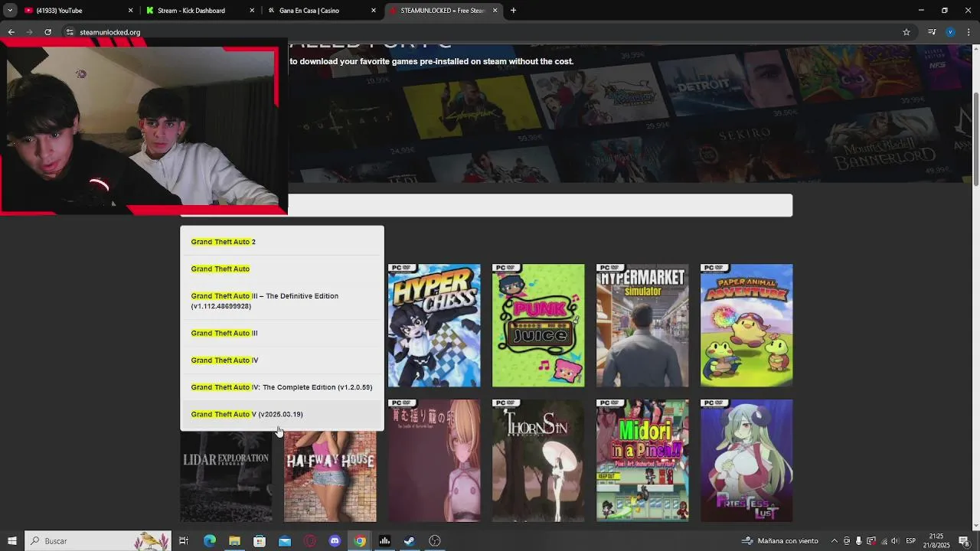Switch to Chrome in taskbar
Image resolution: width=980 pixels, height=551 pixels.
360,541
